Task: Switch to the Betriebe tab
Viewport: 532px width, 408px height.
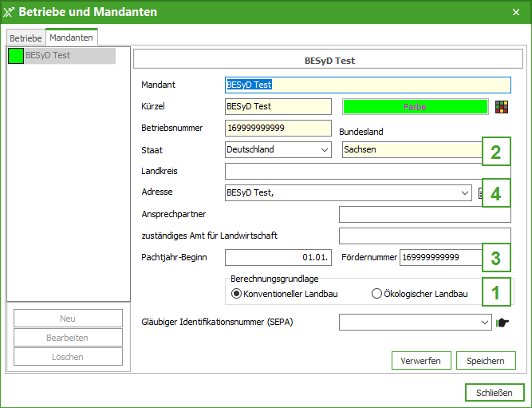Action: click(26, 38)
